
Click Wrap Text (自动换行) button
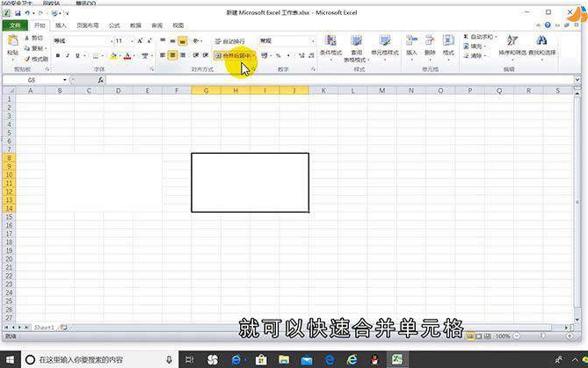[230, 41]
